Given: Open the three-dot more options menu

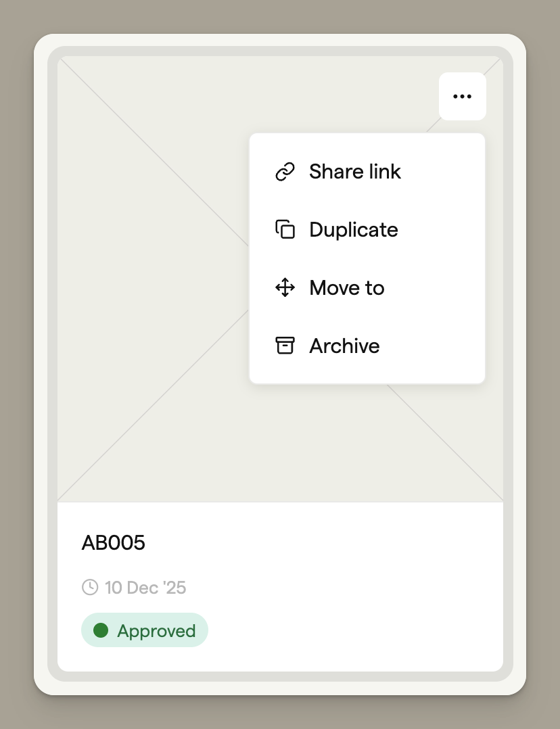Looking at the screenshot, I should click(462, 97).
